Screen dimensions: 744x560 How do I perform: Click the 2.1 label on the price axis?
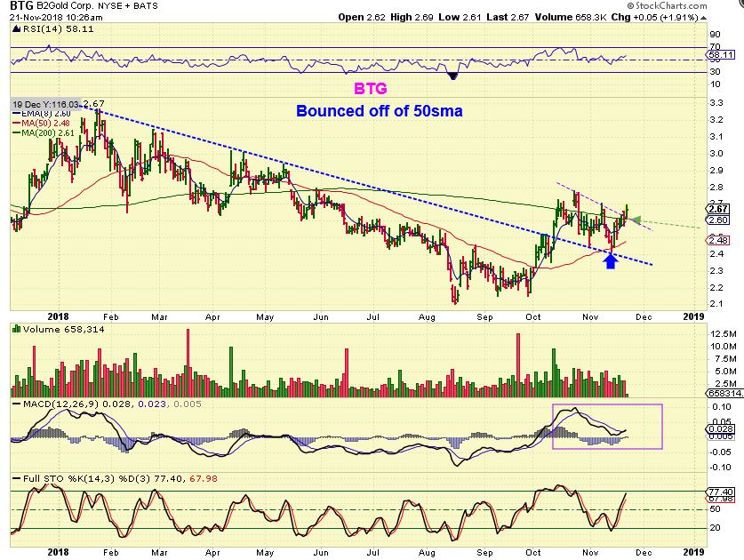tap(716, 304)
